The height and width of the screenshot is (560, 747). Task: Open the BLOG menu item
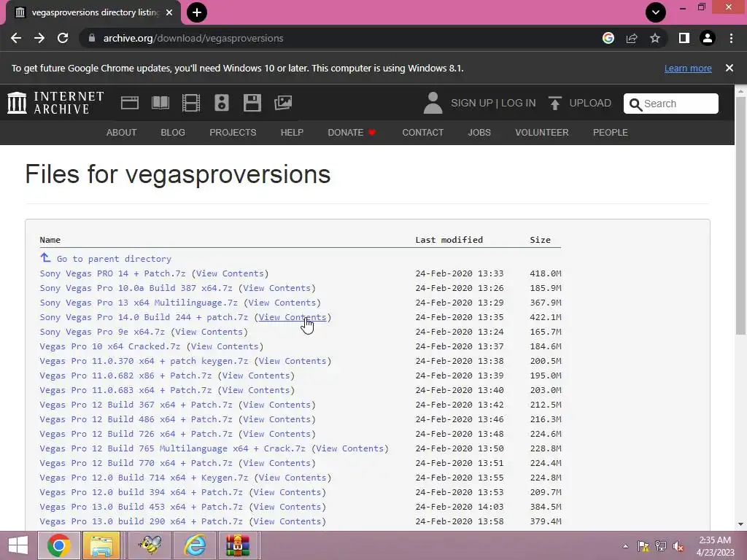(173, 133)
